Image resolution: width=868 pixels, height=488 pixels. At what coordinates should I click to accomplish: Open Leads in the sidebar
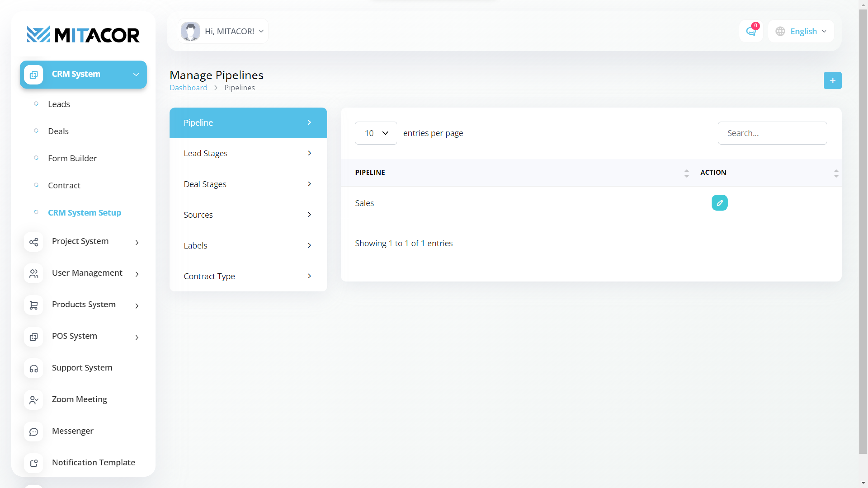[59, 104]
